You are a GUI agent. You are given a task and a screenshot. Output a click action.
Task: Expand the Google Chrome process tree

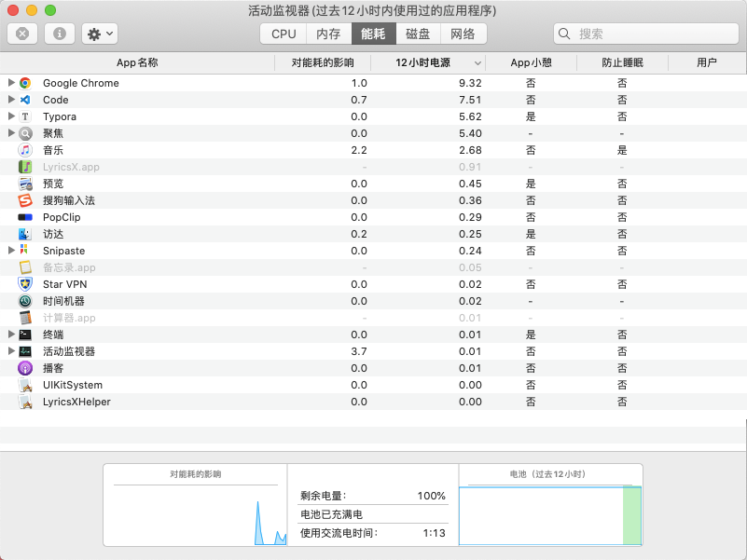(x=11, y=83)
